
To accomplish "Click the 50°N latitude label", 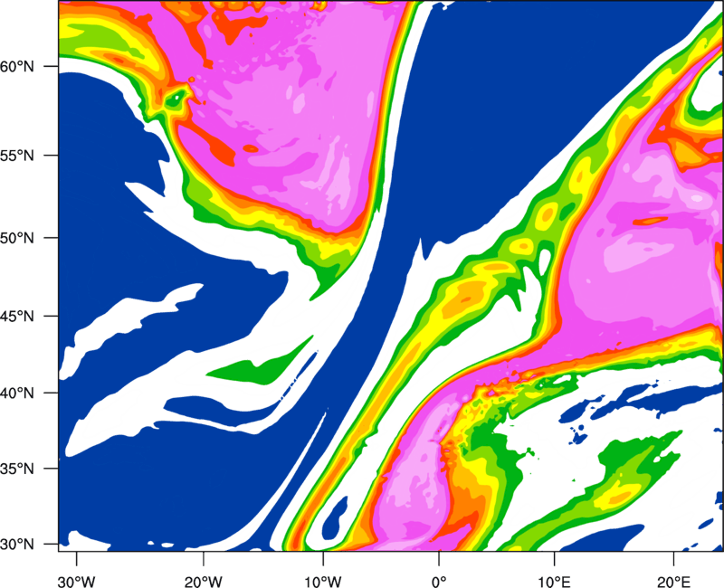I will pyautogui.click(x=17, y=238).
